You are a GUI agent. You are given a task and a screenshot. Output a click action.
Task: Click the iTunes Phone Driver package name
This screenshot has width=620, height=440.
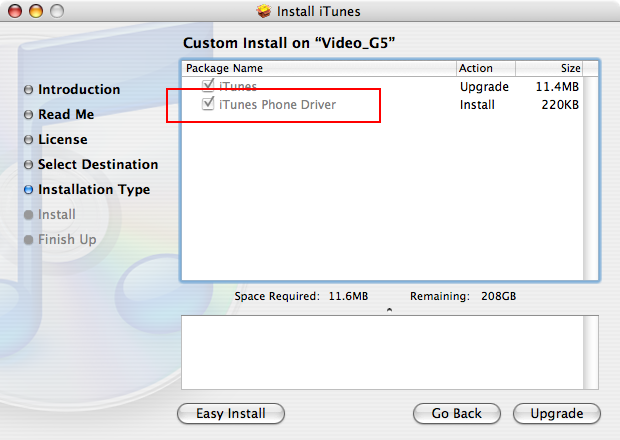tap(277, 104)
